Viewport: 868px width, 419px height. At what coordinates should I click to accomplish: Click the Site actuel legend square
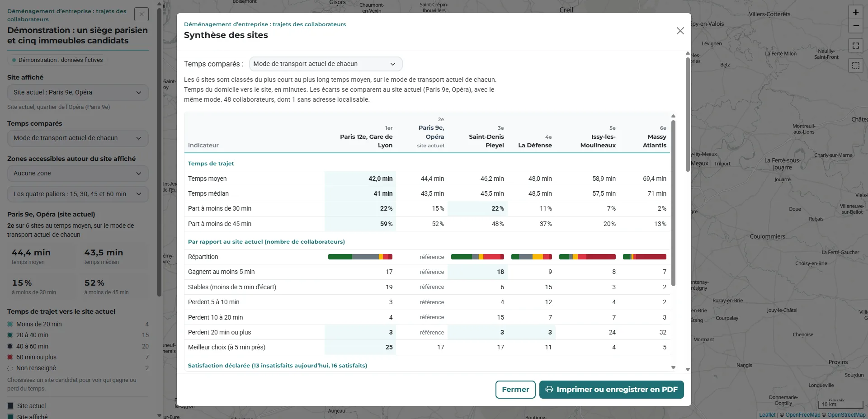pyautogui.click(x=10, y=406)
